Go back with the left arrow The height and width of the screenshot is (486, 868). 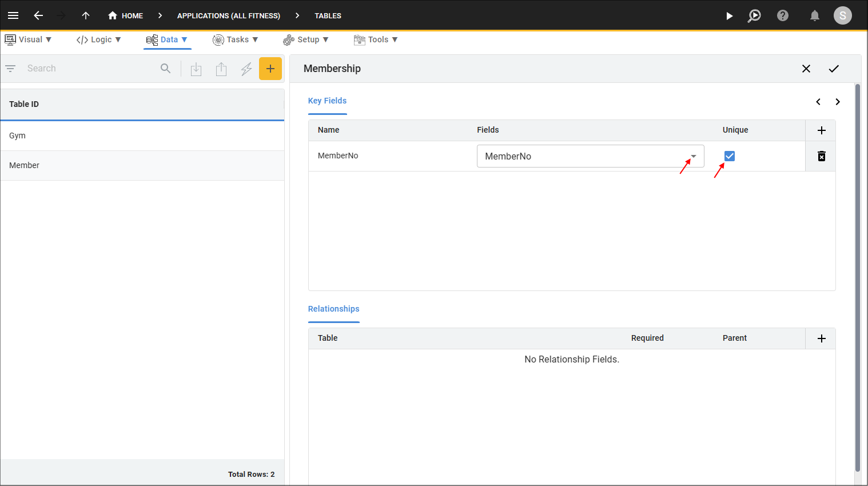tap(38, 15)
